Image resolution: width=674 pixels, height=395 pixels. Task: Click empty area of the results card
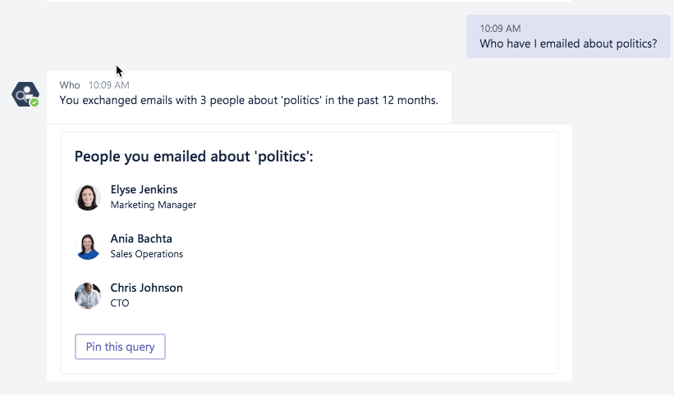click(x=370, y=258)
